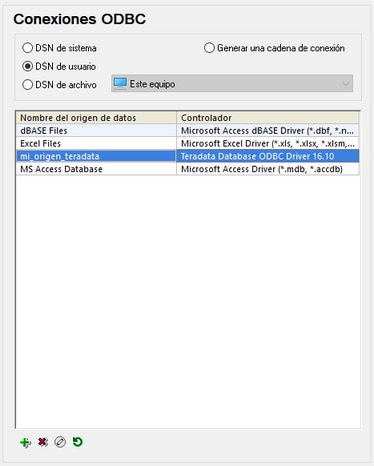374x466 pixels.
Task: Select the Excel Files data source
Action: pos(188,143)
